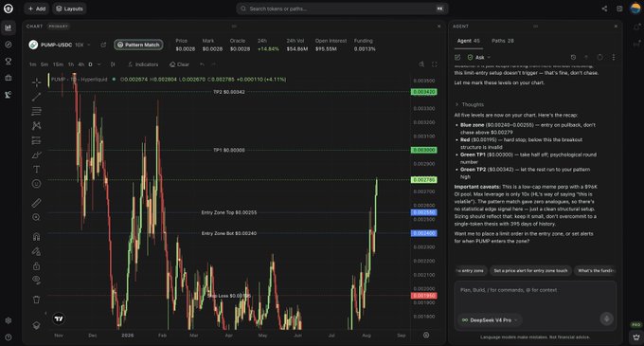Switch to the 15m timeframe
This screenshot has height=346, width=644.
pyautogui.click(x=58, y=64)
